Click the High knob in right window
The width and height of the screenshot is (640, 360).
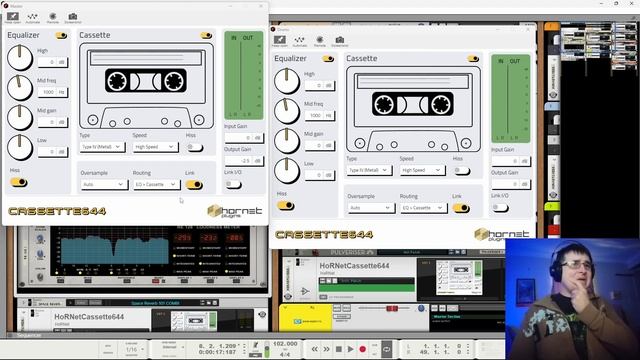287,81
